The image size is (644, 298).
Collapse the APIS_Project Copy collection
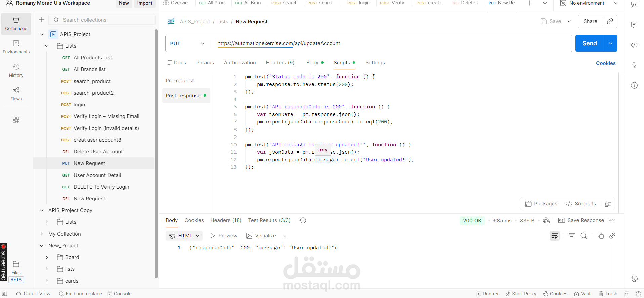click(x=42, y=210)
